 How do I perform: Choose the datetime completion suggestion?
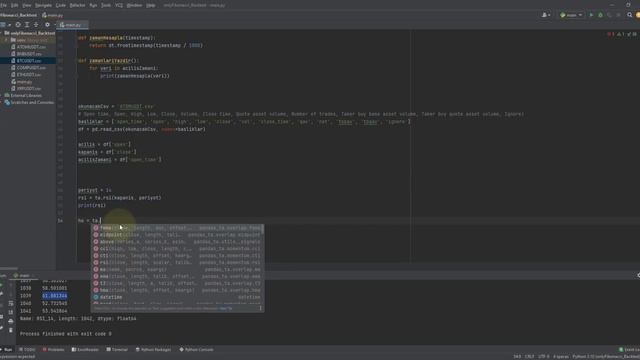pyautogui.click(x=177, y=297)
